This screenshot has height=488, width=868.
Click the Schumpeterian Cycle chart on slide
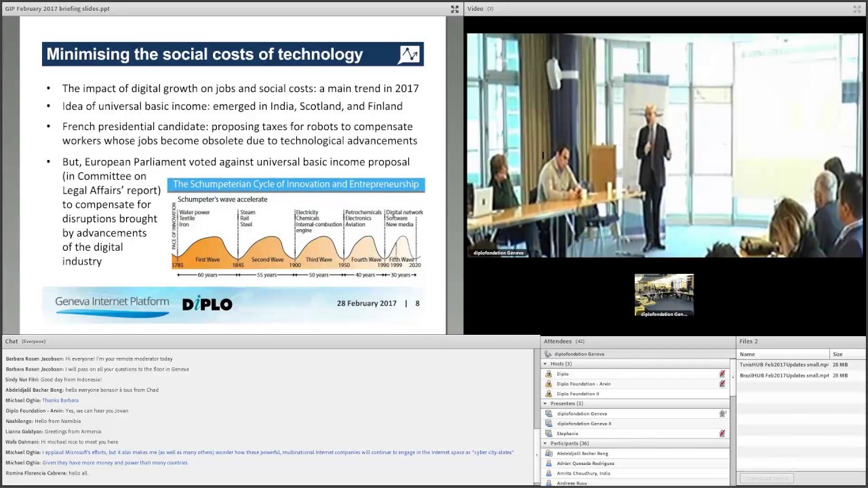click(298, 228)
